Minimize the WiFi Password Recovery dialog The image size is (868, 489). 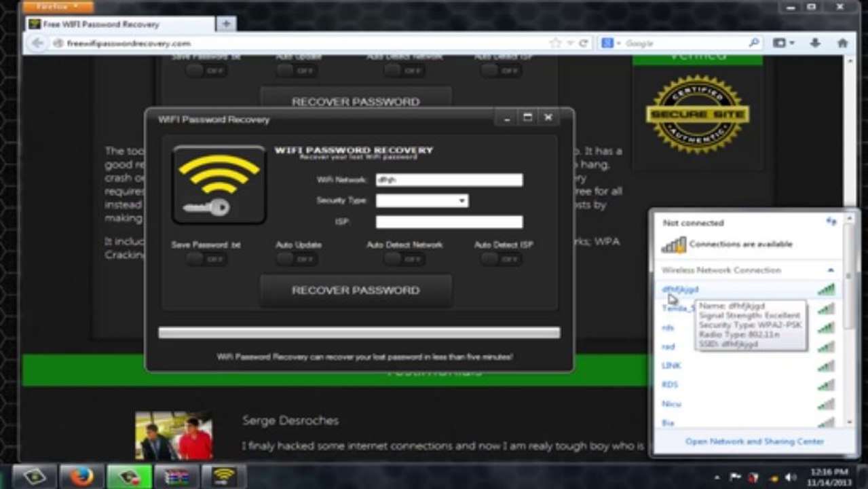pos(506,118)
